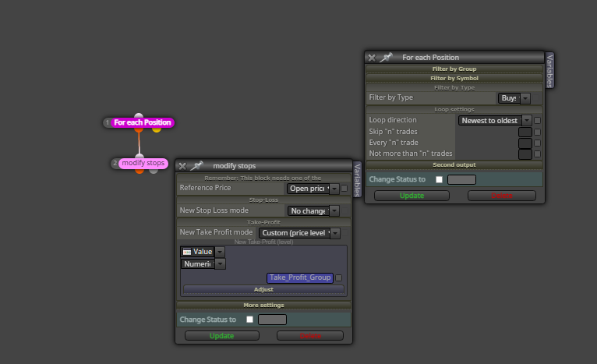The height and width of the screenshot is (364, 597).
Task: Open the Numeric dropdown
Action: pos(203,264)
